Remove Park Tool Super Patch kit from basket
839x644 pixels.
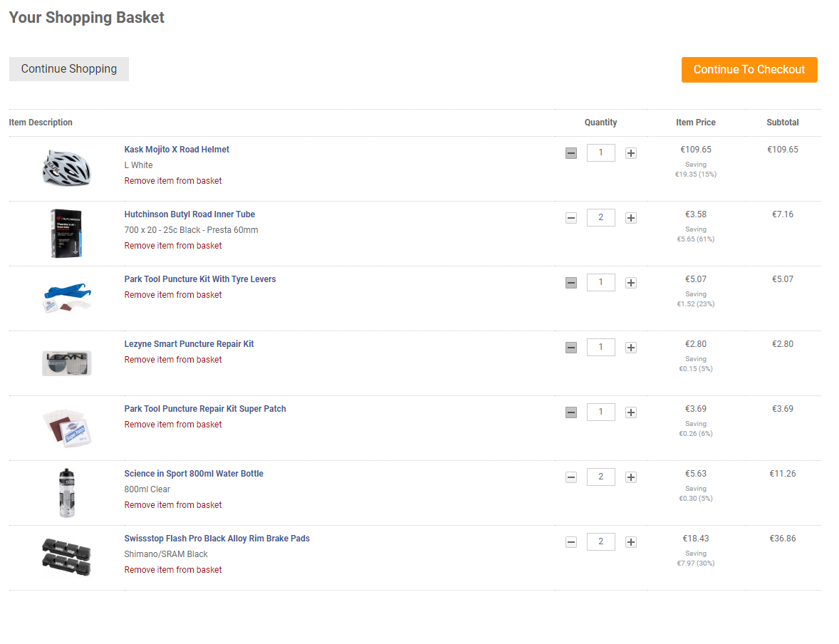(173, 425)
